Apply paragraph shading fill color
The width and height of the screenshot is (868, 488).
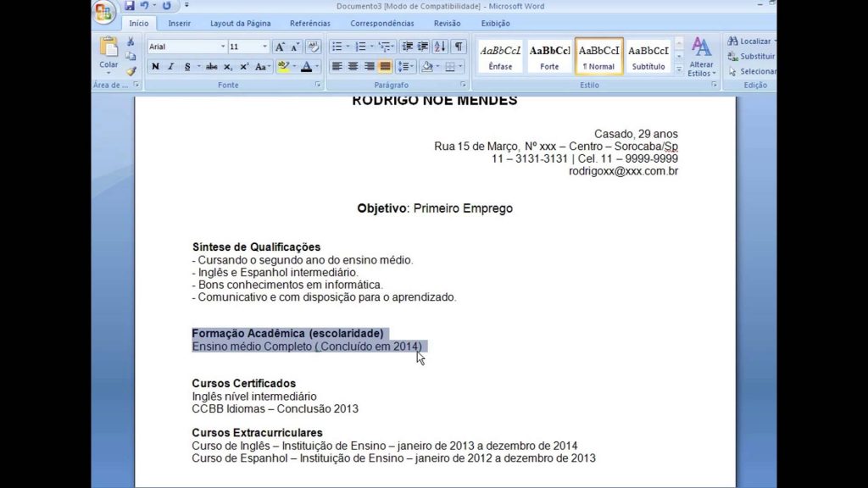pyautogui.click(x=427, y=66)
